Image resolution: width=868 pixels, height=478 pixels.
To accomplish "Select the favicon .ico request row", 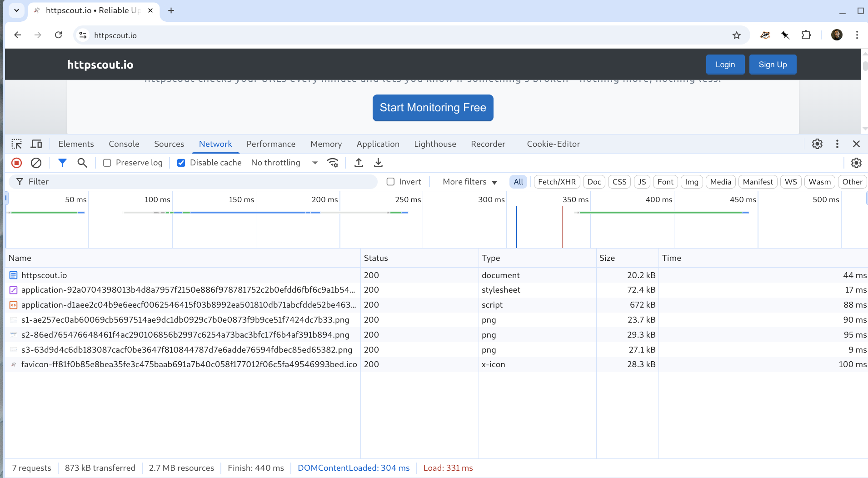I will click(x=436, y=364).
